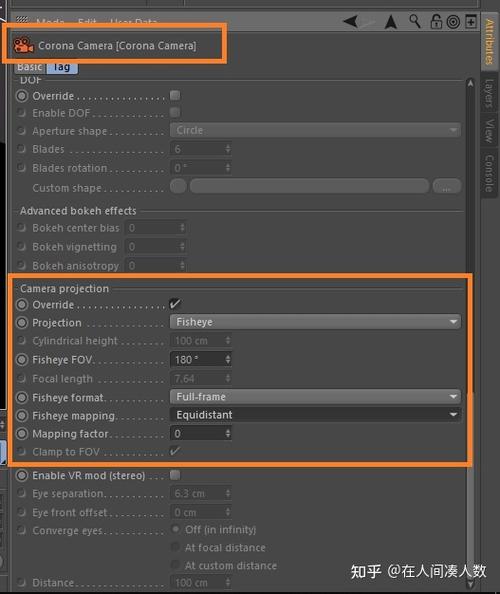This screenshot has width=500, height=594.
Task: Open the magnifier search icon
Action: (x=415, y=21)
